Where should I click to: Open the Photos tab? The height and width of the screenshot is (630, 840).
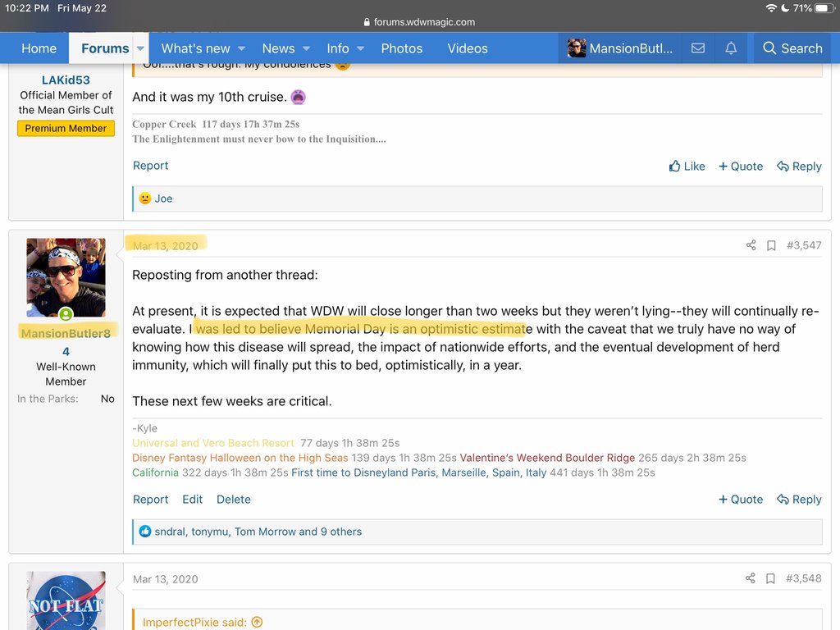401,48
